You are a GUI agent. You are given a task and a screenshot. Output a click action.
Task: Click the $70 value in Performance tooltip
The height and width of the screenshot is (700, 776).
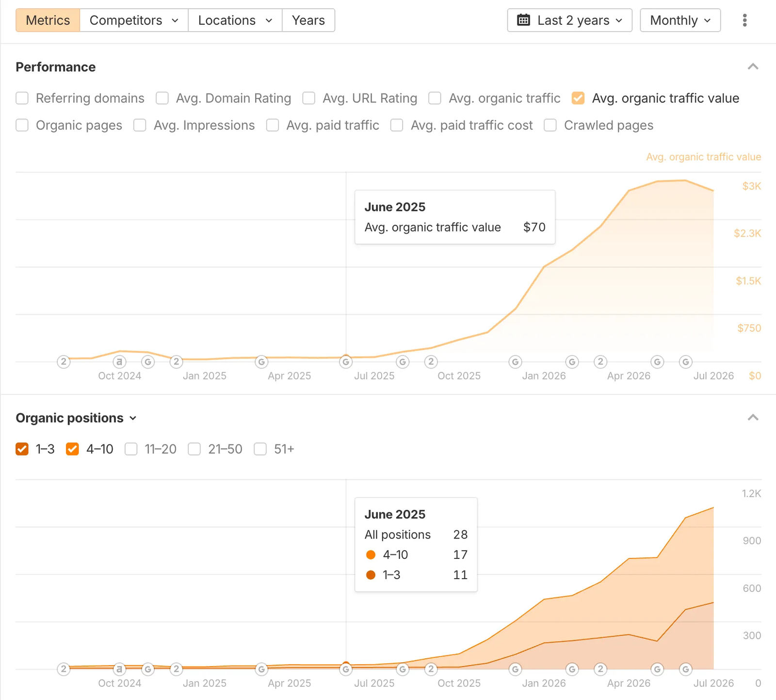tap(534, 228)
